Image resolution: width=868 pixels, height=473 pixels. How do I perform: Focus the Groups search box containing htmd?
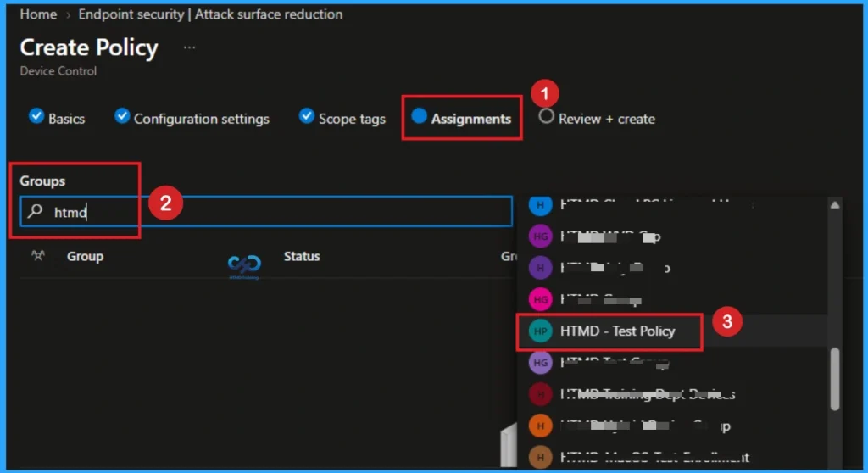coord(266,212)
